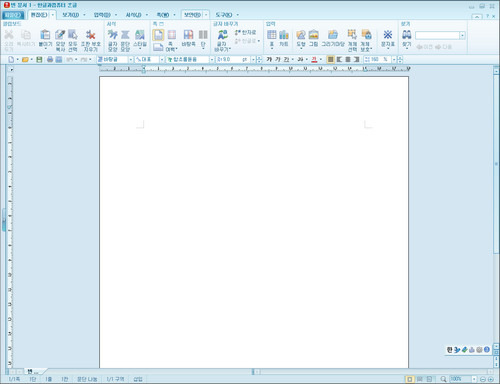Click the Object Protect (개체 보호) icon
Viewport: 500px width, 384px height.
pyautogui.click(x=366, y=35)
